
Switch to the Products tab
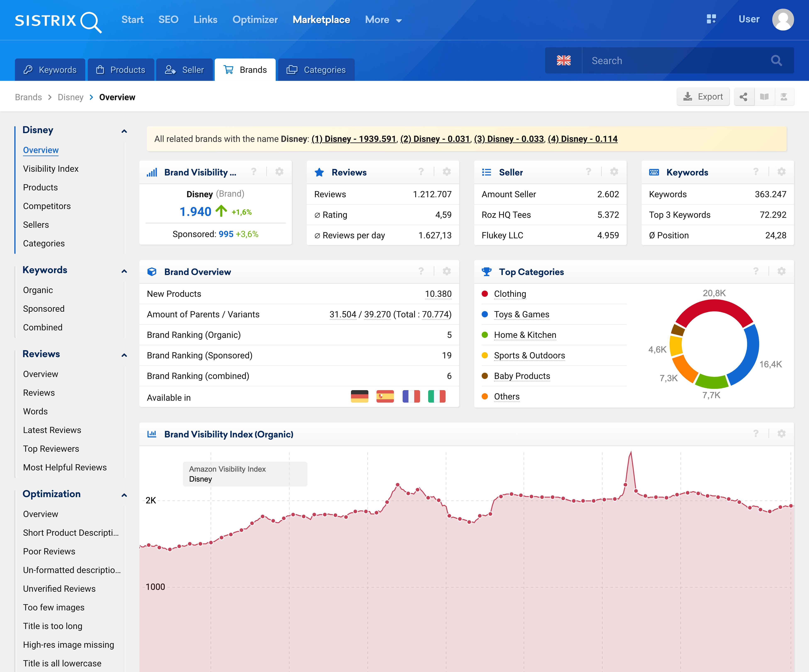pyautogui.click(x=121, y=70)
